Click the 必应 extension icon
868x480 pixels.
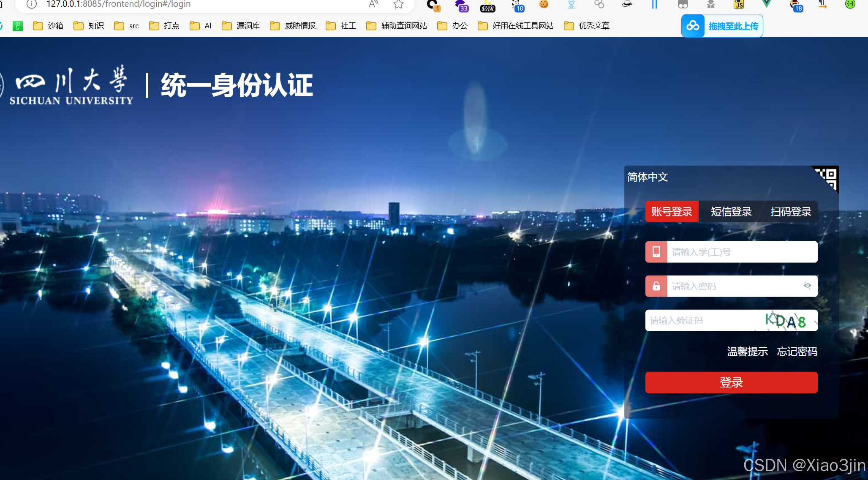(487, 6)
